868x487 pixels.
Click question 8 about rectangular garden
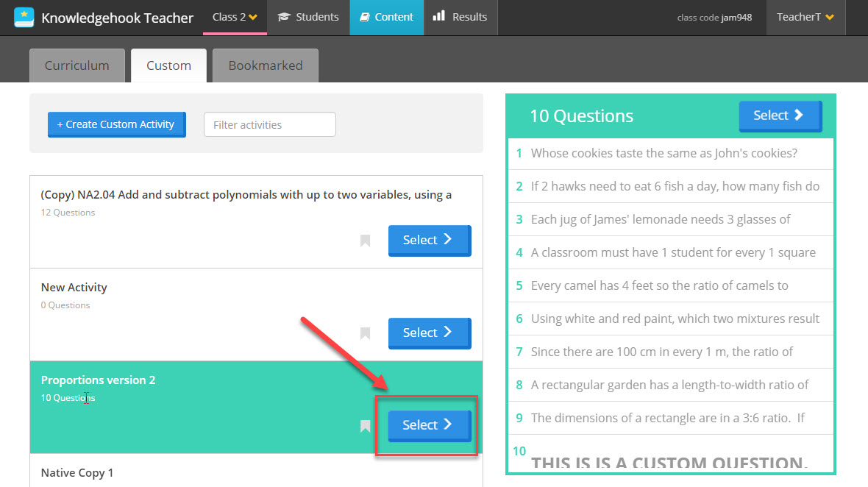click(x=671, y=385)
